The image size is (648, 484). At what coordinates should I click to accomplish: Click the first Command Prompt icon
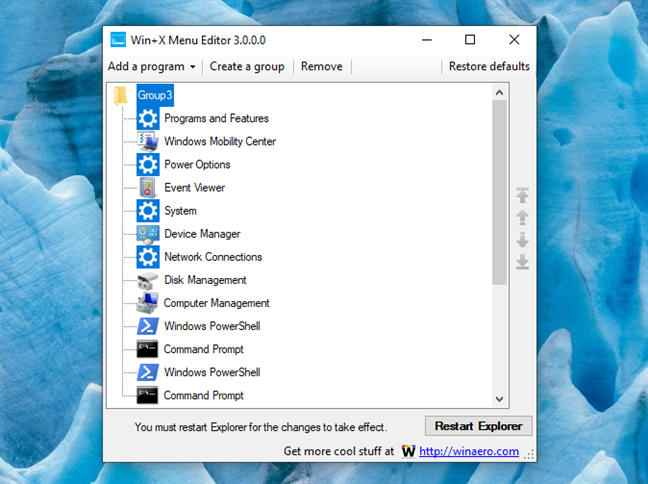click(x=148, y=349)
